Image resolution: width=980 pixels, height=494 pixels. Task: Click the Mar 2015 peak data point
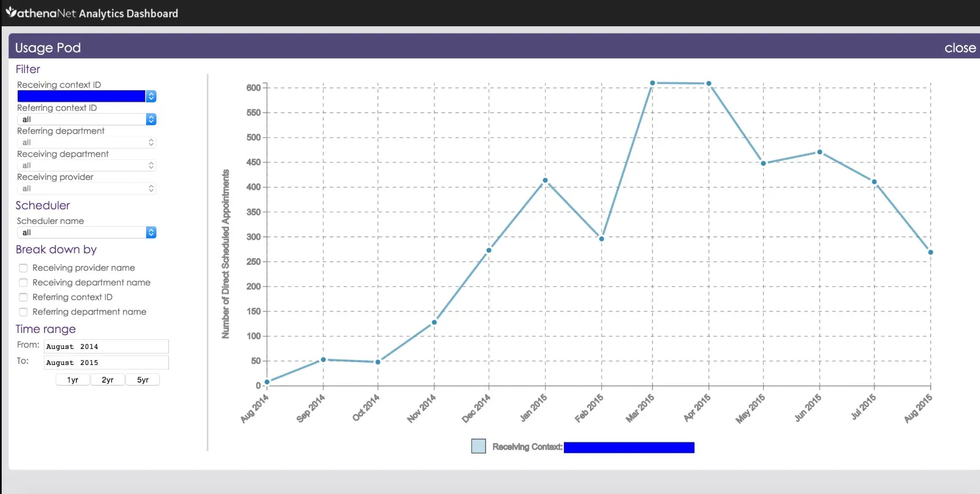652,83
